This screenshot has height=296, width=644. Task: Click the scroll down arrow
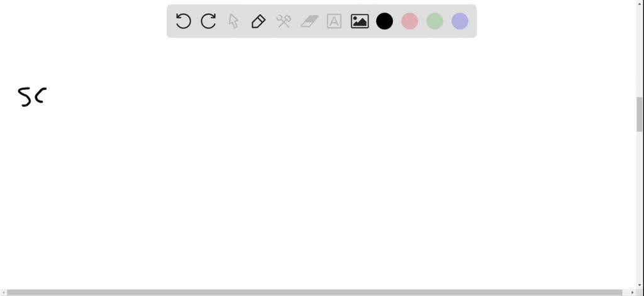640,285
